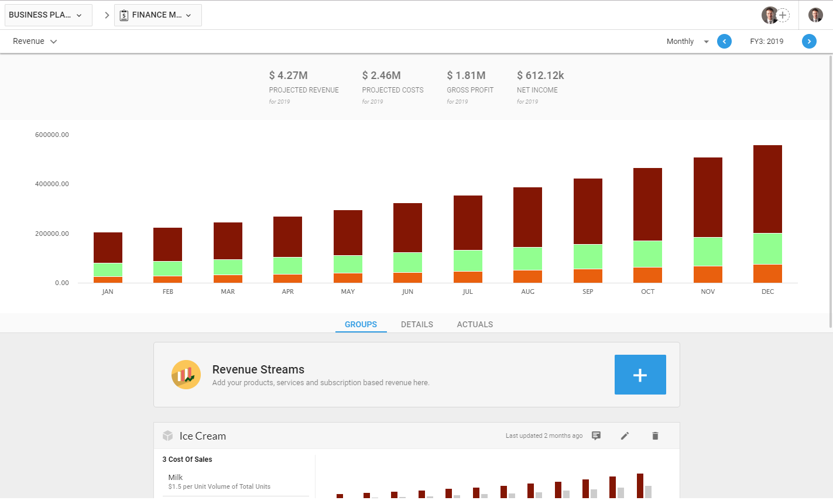
Task: Add a new revenue stream with the plus button
Action: pos(640,375)
